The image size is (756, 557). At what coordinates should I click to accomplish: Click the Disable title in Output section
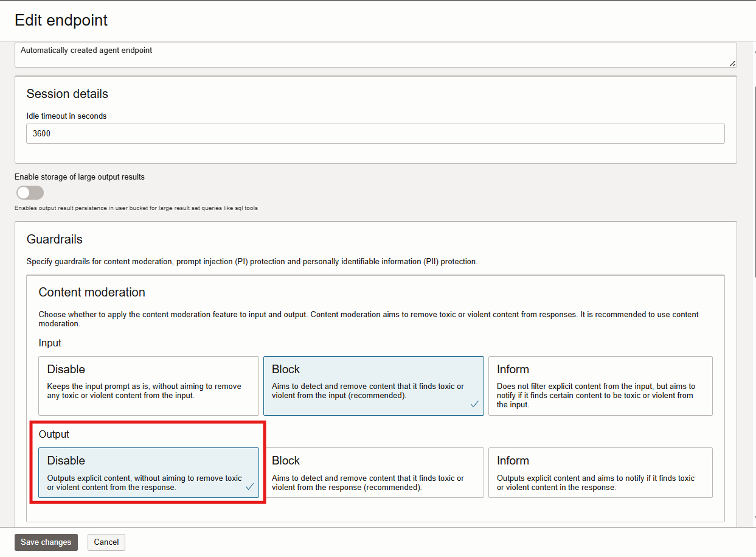point(66,461)
